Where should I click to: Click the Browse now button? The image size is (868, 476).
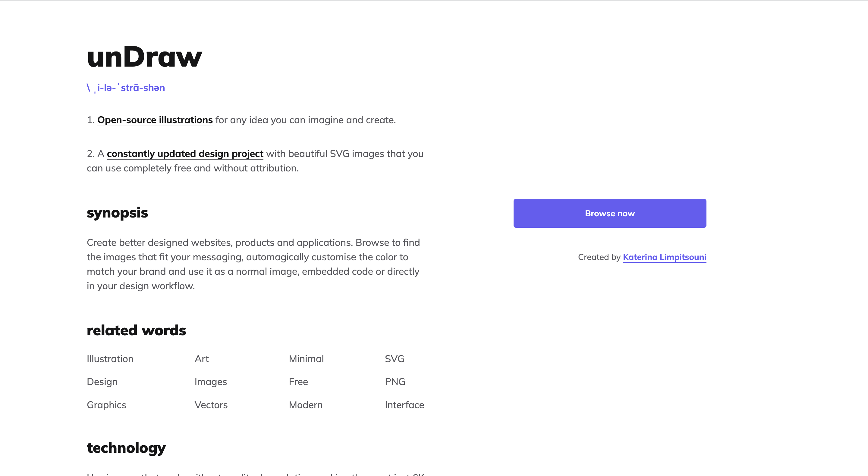(609, 213)
